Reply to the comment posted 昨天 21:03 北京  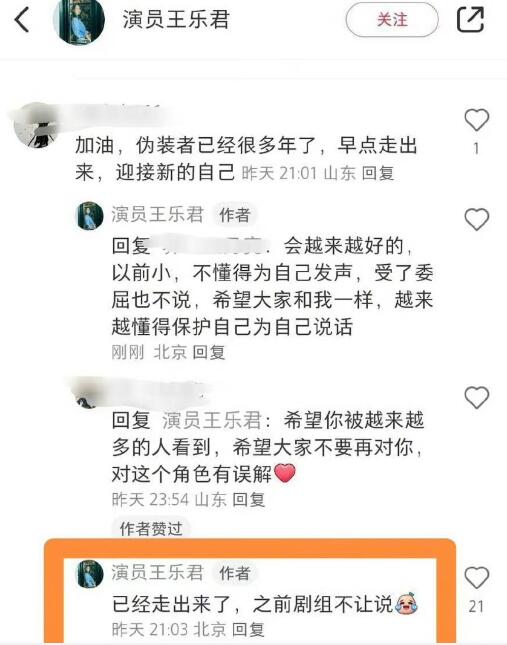[x=248, y=629]
